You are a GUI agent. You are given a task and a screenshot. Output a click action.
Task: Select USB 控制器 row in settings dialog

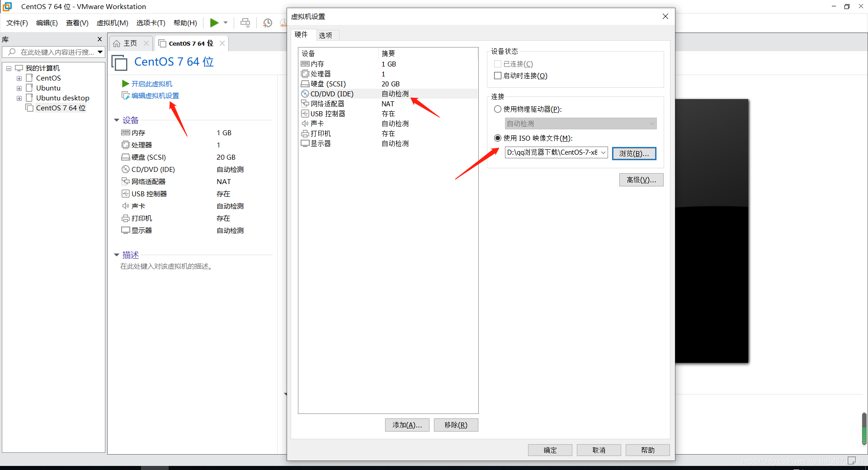click(x=388, y=114)
